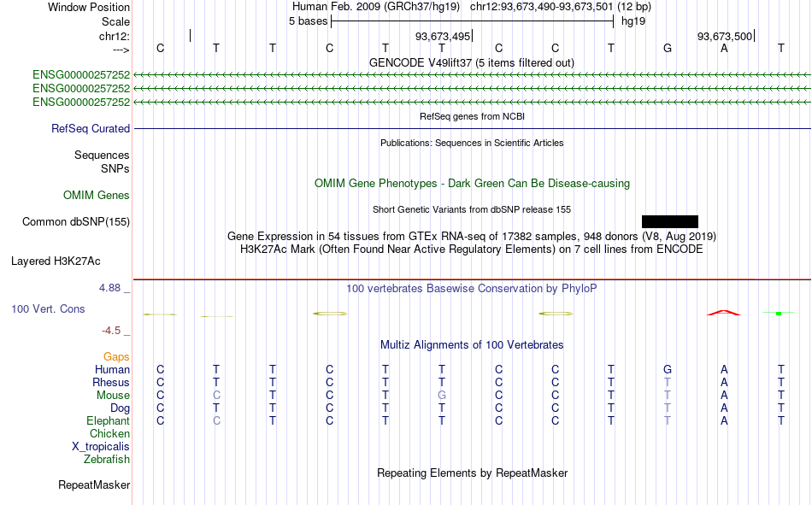Viewport: 812px width, 505px height.
Task: Select the X_tropicalis species label
Action: tap(101, 447)
